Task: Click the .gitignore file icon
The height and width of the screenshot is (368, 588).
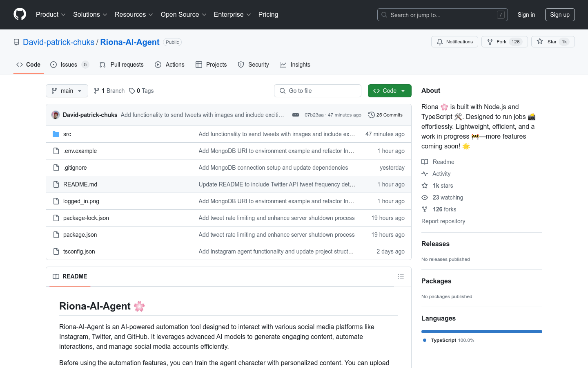Action: pyautogui.click(x=56, y=168)
